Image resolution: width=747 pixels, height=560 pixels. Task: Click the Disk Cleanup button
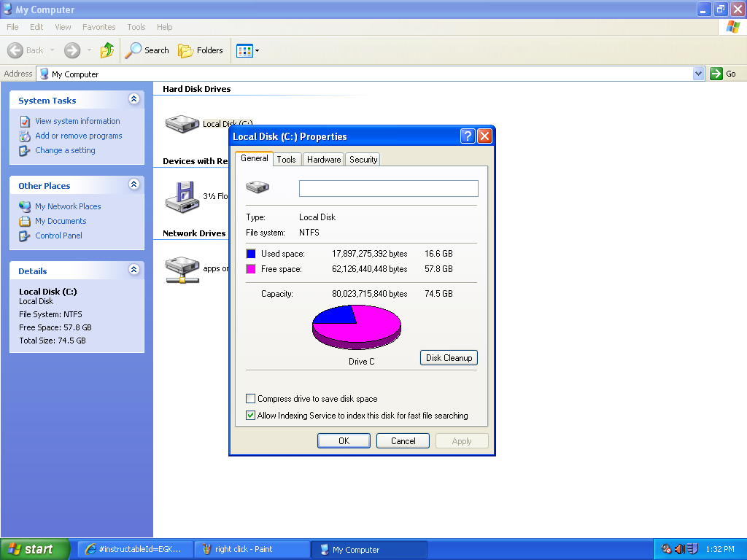coord(448,357)
